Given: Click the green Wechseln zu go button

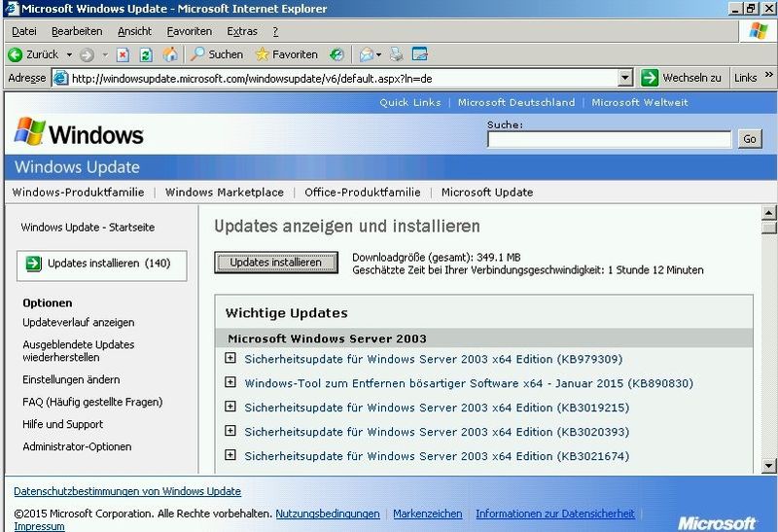Looking at the screenshot, I should tap(650, 78).
